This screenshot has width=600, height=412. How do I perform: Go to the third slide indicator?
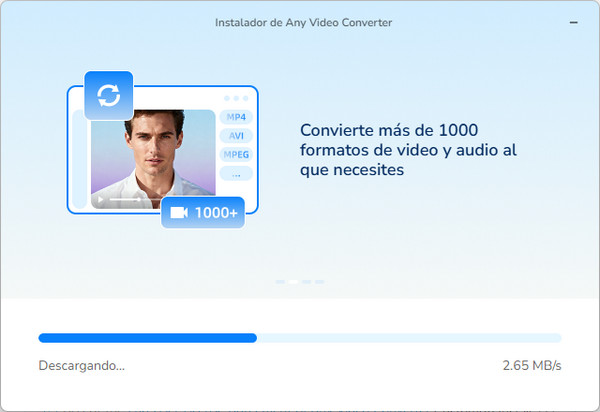306,282
